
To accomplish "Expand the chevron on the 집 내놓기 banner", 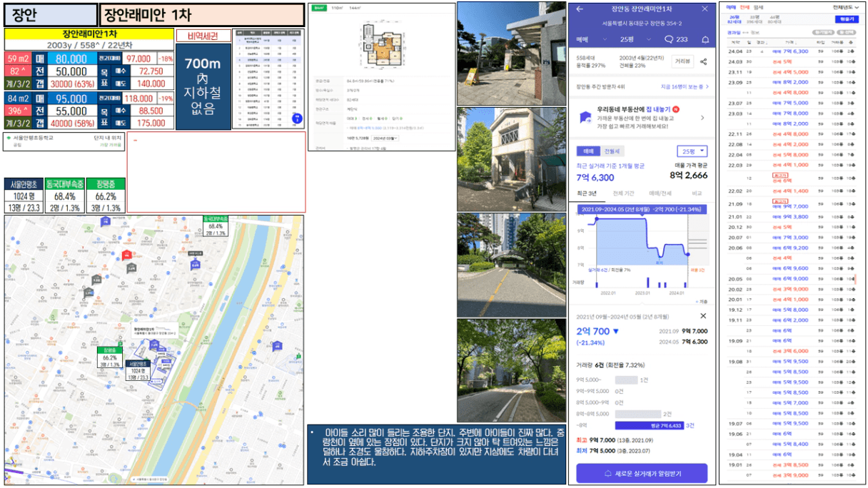I will tap(702, 118).
